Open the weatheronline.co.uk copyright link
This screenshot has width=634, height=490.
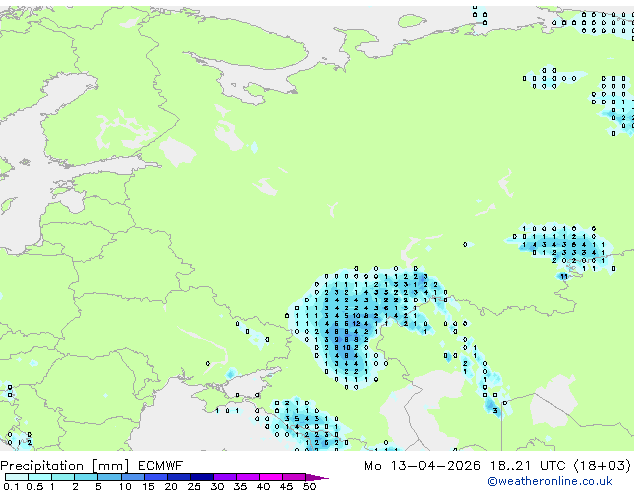coord(550,481)
